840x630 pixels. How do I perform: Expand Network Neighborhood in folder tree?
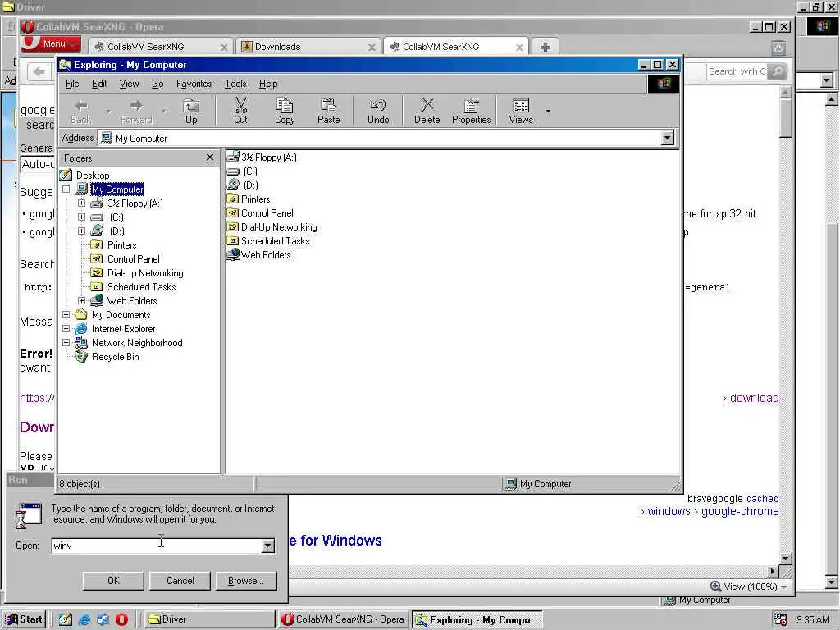pos(66,342)
